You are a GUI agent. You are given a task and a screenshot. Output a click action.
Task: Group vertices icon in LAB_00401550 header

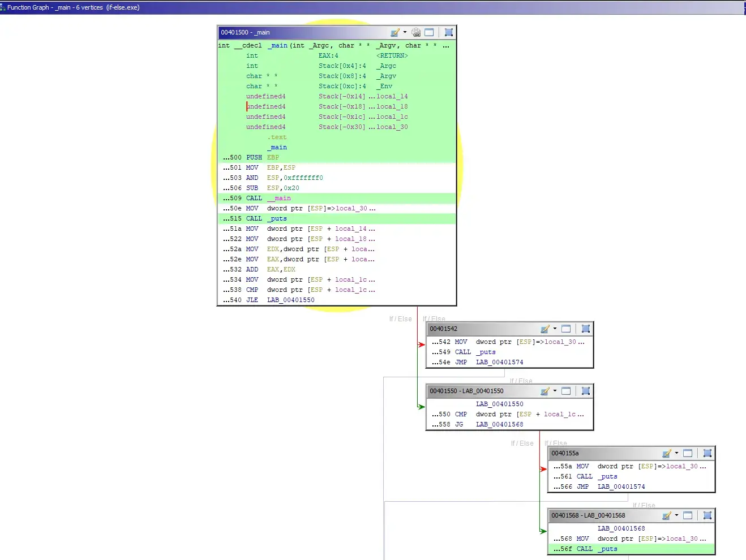coord(586,391)
